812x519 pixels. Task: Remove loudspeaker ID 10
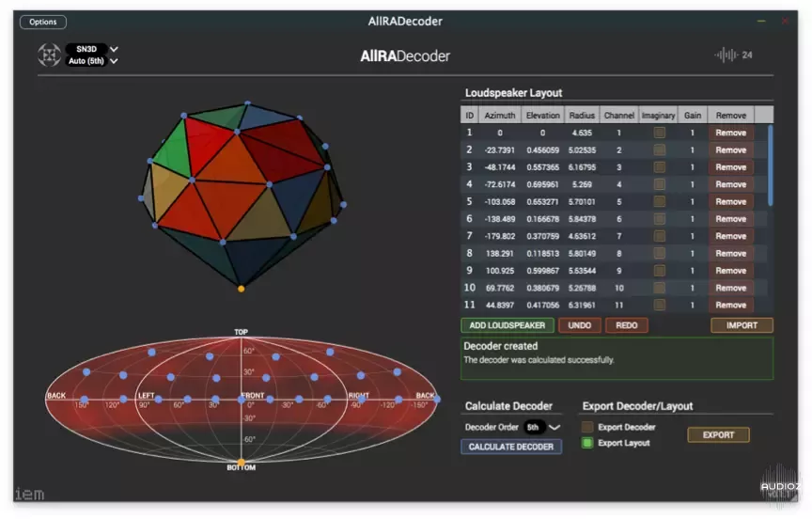[730, 288]
